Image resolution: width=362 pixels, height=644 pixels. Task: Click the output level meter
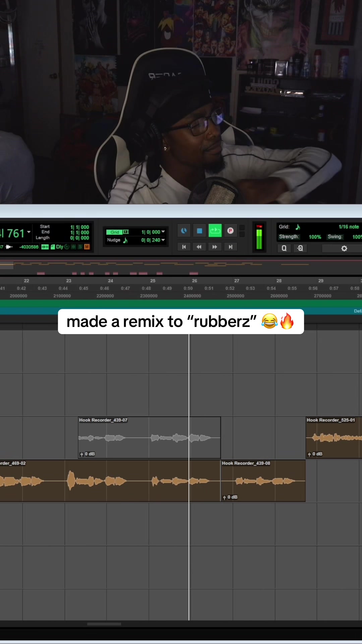[x=259, y=237]
